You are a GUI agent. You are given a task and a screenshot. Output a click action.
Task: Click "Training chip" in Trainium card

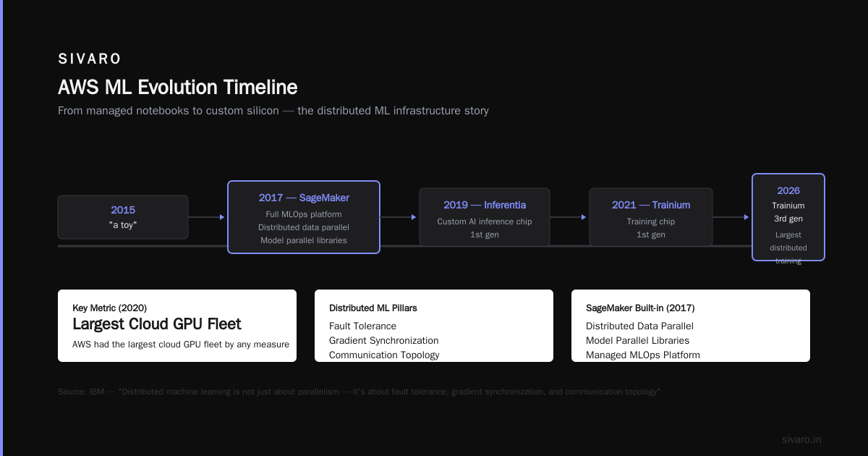[x=651, y=221]
